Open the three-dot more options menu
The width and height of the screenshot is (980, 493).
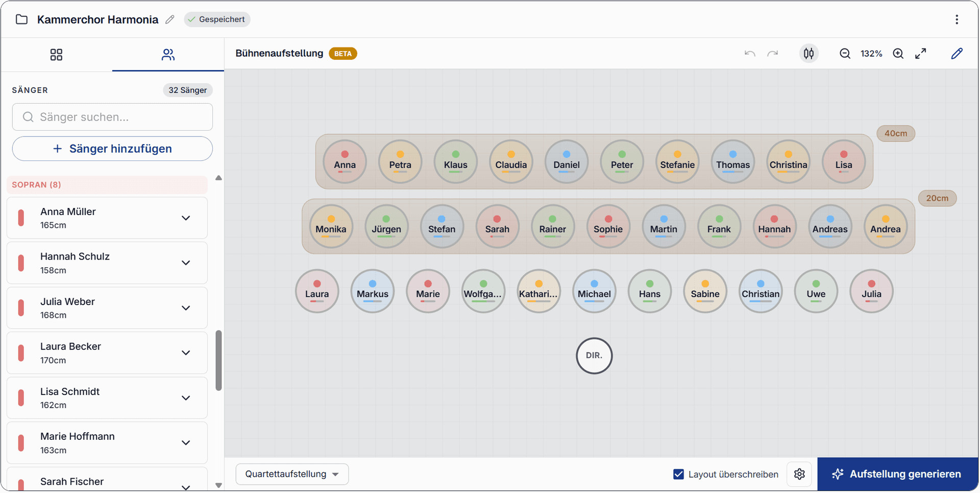tap(957, 19)
